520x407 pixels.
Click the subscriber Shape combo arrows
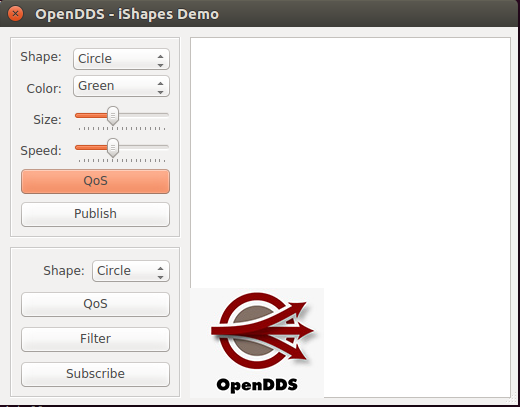click(x=160, y=271)
